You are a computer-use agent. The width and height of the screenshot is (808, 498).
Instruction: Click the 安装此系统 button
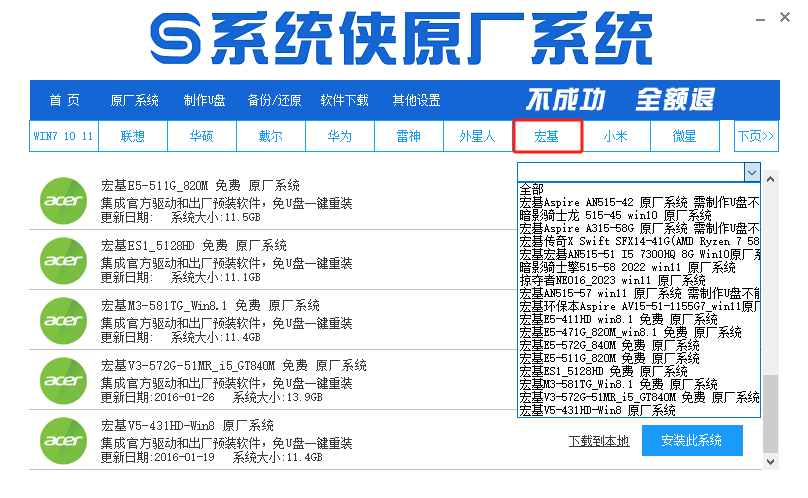(692, 440)
